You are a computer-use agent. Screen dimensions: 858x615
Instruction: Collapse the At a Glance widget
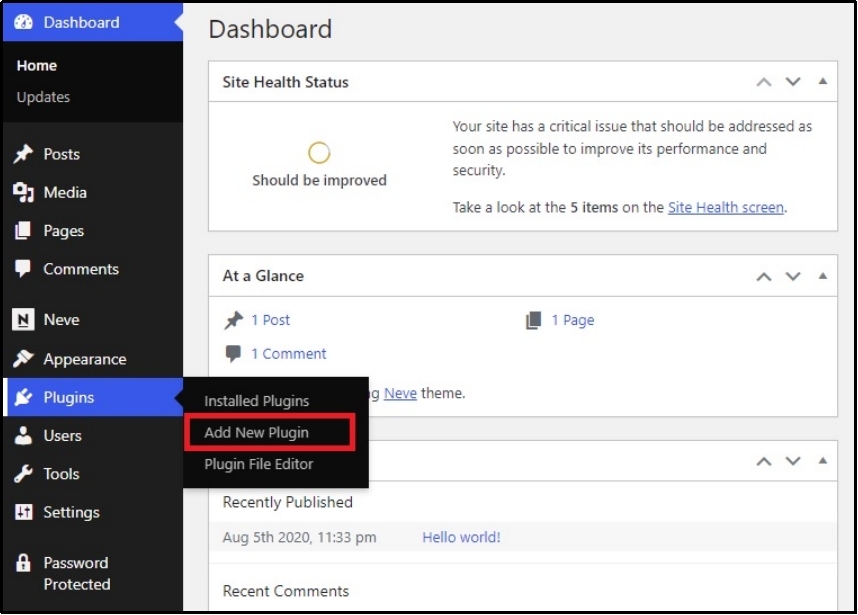824,276
